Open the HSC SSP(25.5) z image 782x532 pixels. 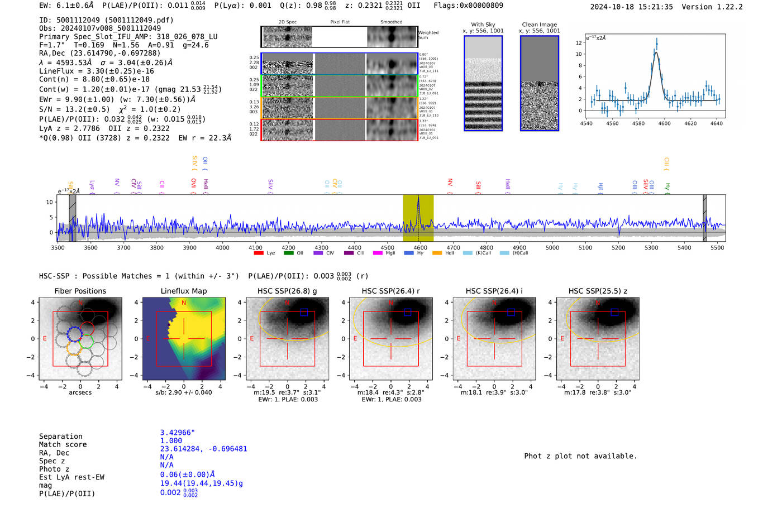coord(598,338)
